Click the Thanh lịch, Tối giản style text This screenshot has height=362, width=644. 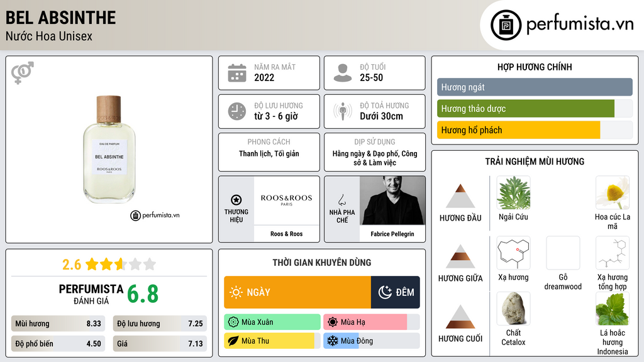pos(269,154)
